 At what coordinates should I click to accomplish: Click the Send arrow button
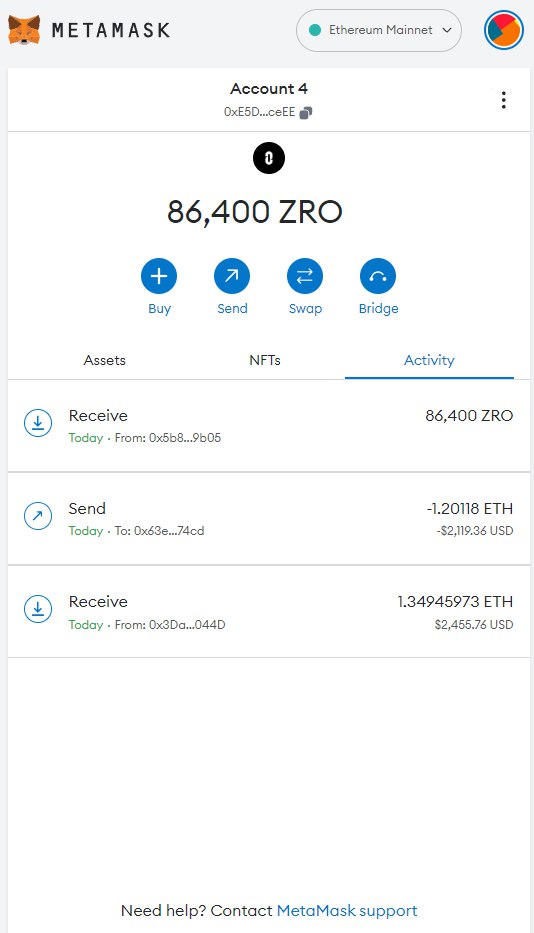(232, 276)
